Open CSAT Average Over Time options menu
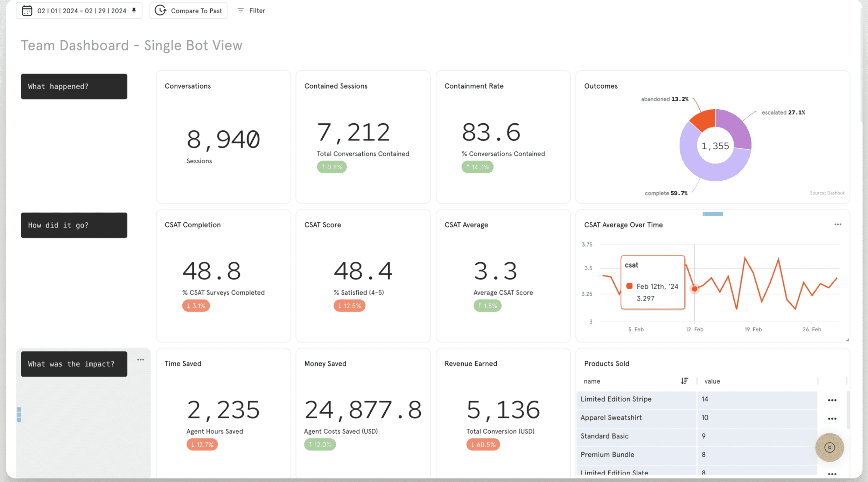This screenshot has height=482, width=868. click(838, 225)
